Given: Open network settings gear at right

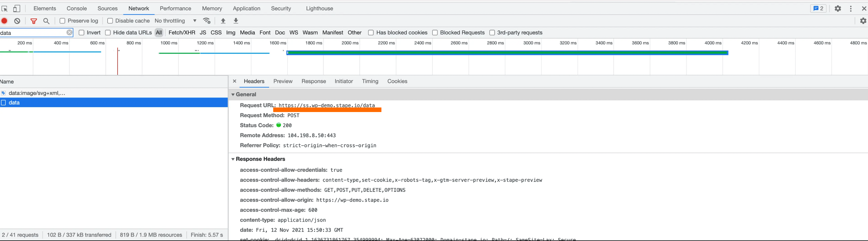Looking at the screenshot, I should (863, 21).
